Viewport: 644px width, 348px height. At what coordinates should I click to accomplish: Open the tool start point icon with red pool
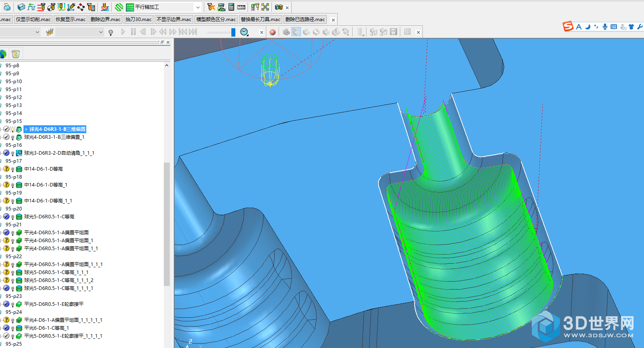pos(105,7)
